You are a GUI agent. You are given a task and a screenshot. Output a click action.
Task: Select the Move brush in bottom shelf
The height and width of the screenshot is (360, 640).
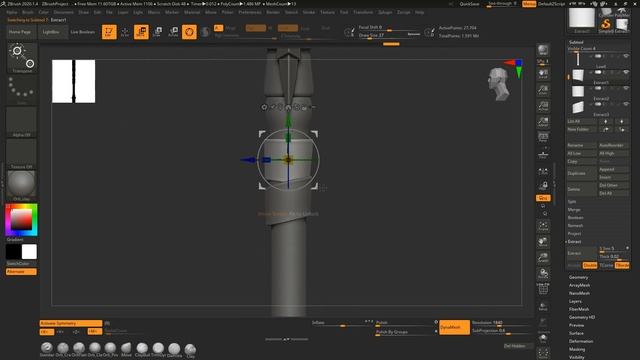[126, 349]
